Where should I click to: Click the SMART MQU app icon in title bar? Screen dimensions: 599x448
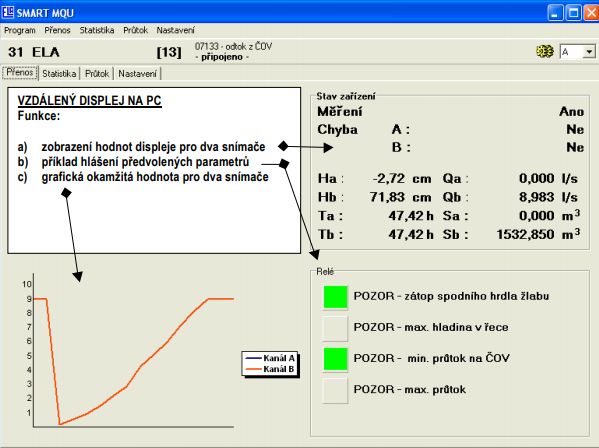(8, 12)
